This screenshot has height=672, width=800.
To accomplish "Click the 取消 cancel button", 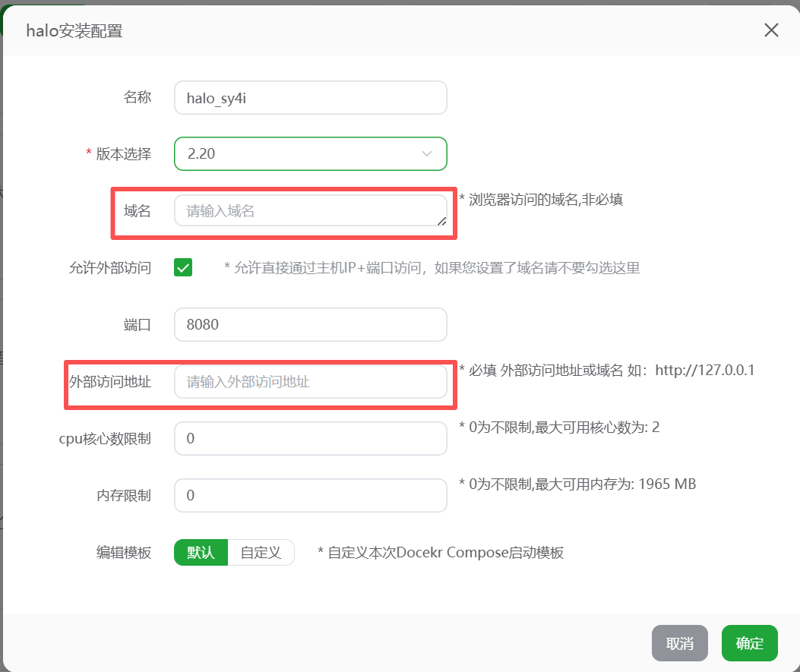I will pos(679,643).
